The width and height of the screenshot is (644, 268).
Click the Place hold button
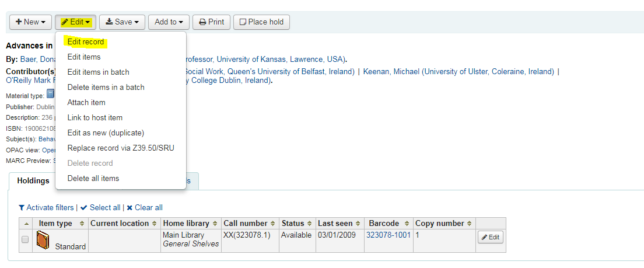(261, 22)
